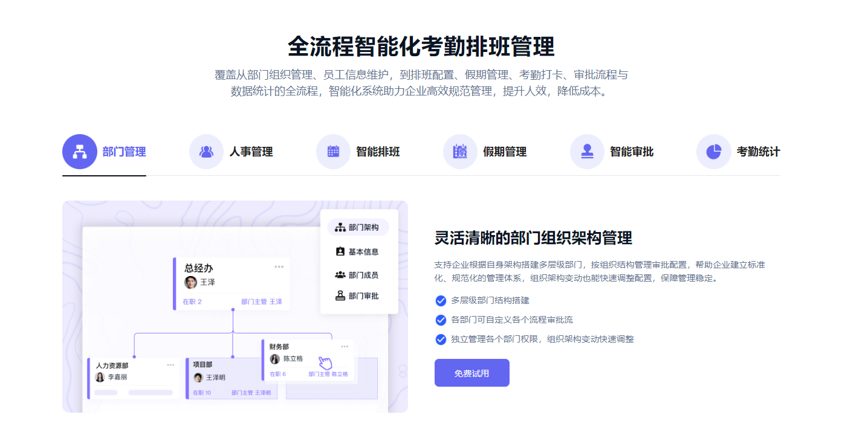Click the 独立管理各个部门权限 checkmark
Screen dimensions: 868x432
click(441, 339)
